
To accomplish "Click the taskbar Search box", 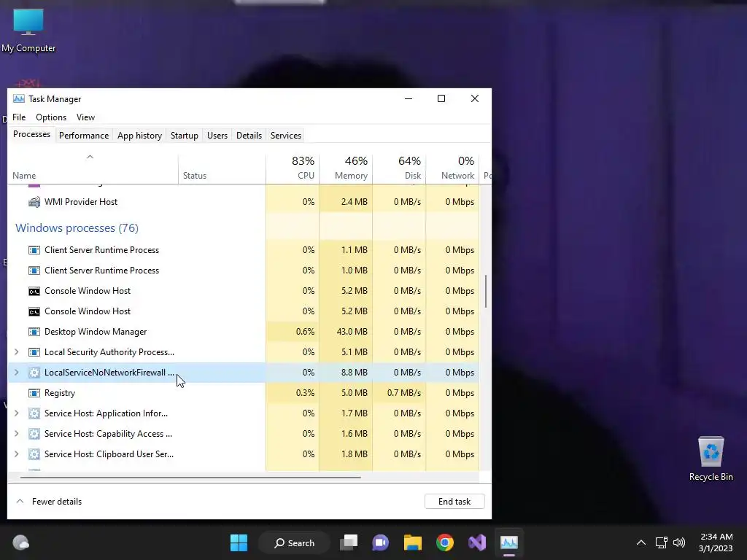I will 294,542.
